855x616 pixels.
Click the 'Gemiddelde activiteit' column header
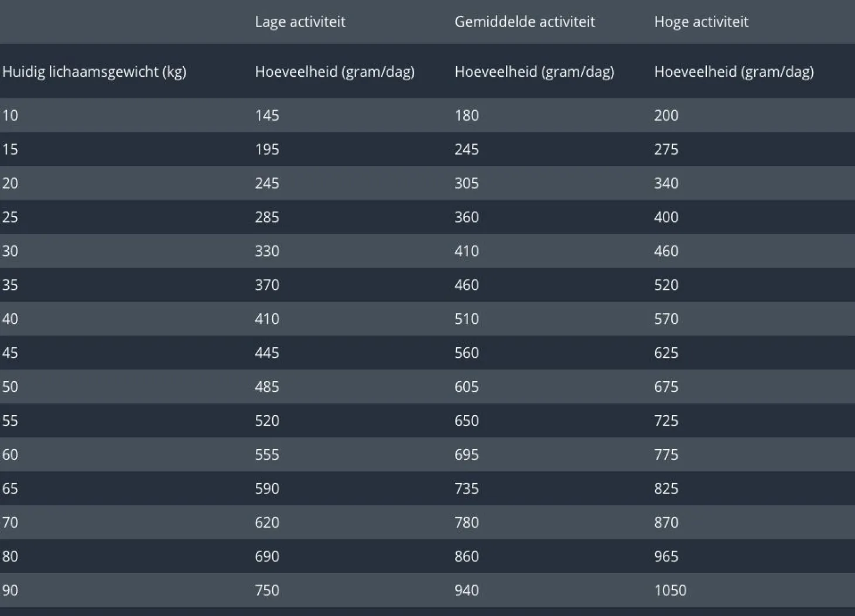(x=524, y=22)
